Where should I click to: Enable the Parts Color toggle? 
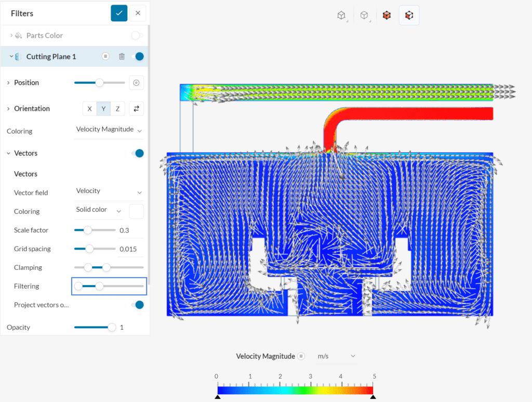click(137, 35)
